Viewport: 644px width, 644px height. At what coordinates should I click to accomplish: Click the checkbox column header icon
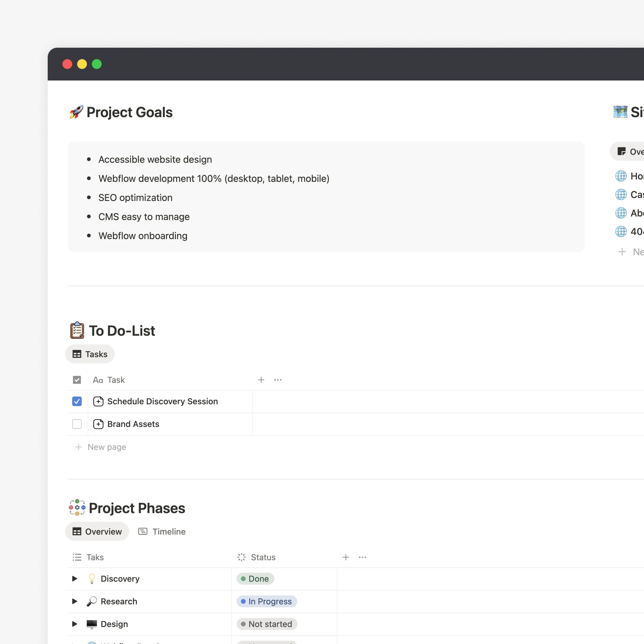(x=77, y=380)
